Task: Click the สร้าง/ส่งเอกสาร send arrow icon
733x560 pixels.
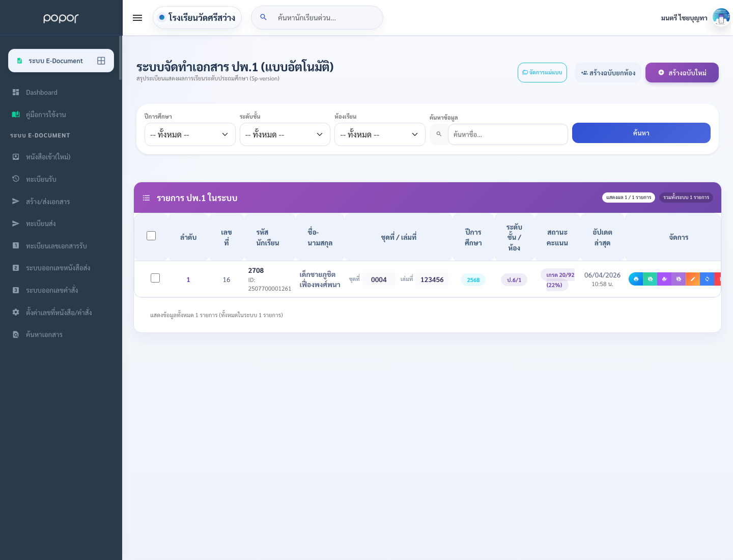Action: coord(16,201)
